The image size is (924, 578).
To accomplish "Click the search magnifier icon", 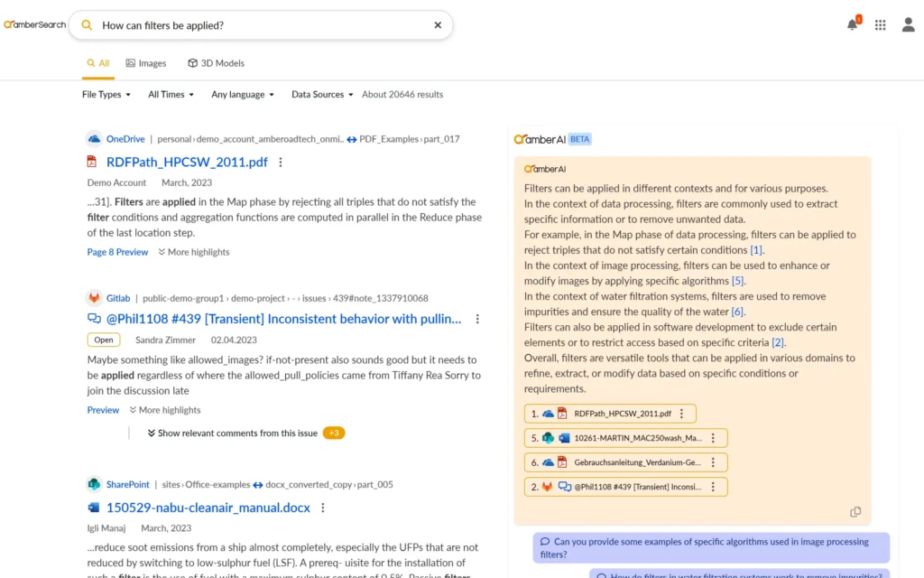I will pos(87,25).
